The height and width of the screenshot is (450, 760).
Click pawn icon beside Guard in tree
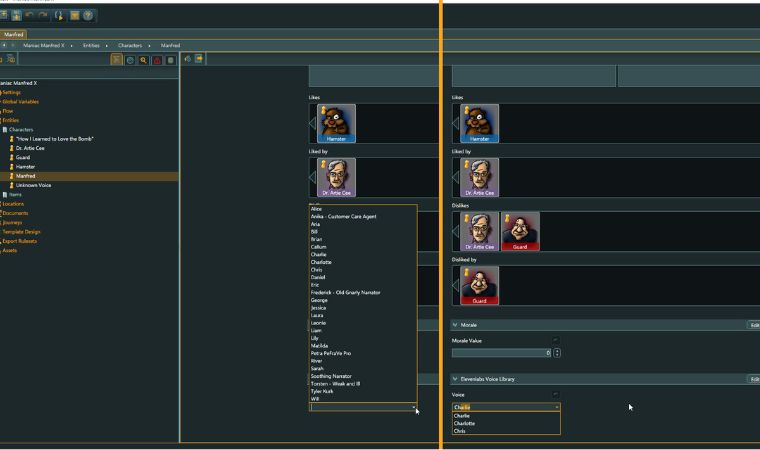[x=12, y=157]
